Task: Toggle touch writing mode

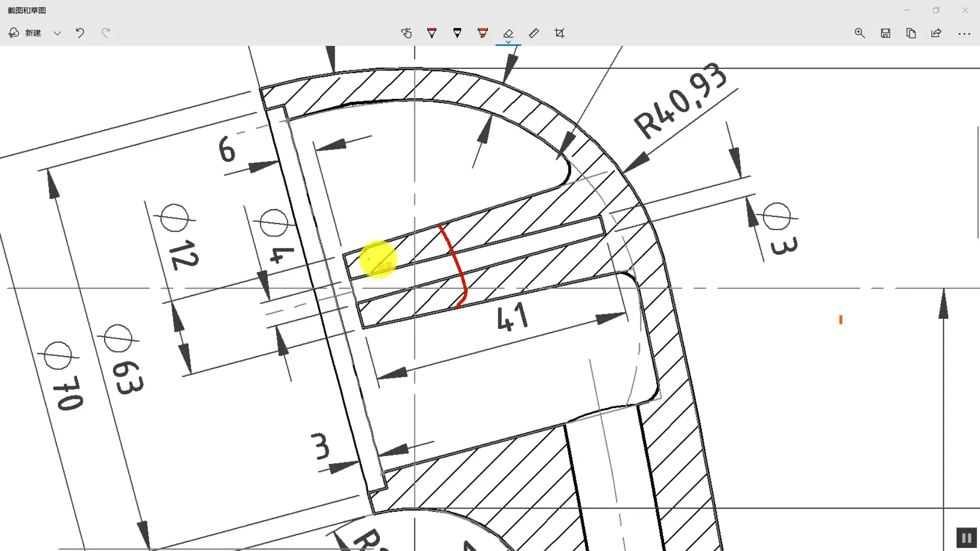Action: 406,33
